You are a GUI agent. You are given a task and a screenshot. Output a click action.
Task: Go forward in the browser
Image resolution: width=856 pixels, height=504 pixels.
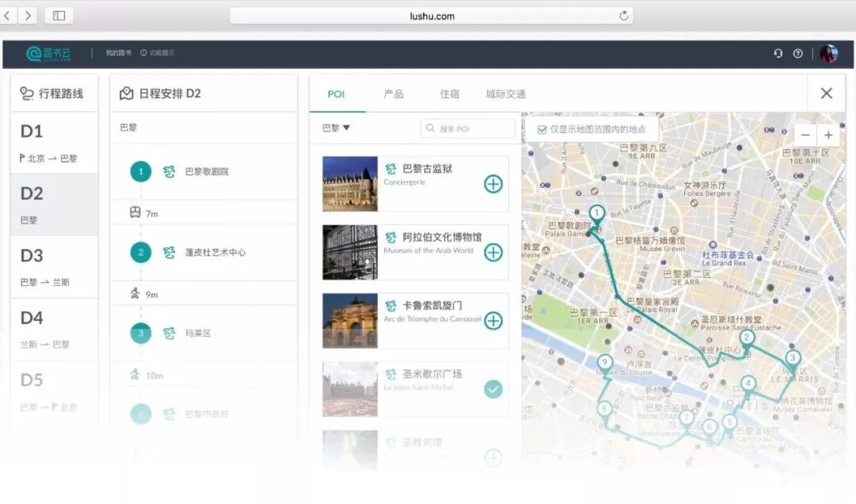[28, 15]
